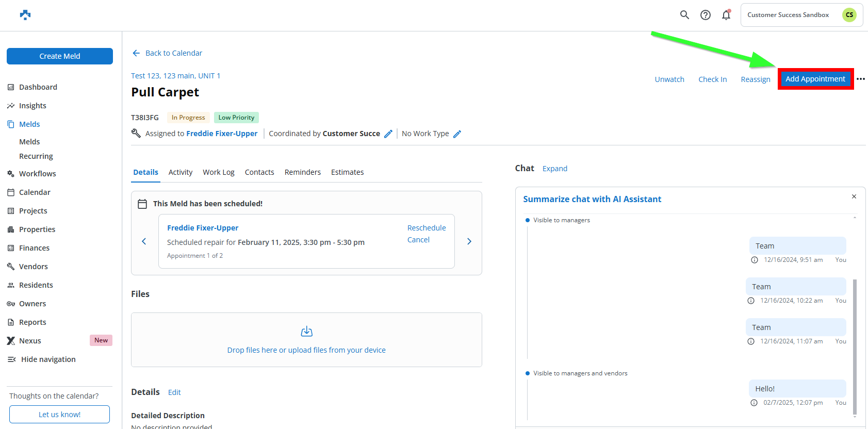The height and width of the screenshot is (429, 868).
Task: Edit coordinator with pencil icon
Action: click(388, 134)
